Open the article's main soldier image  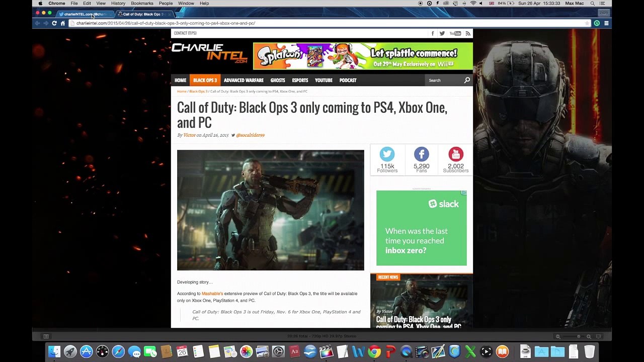271,210
